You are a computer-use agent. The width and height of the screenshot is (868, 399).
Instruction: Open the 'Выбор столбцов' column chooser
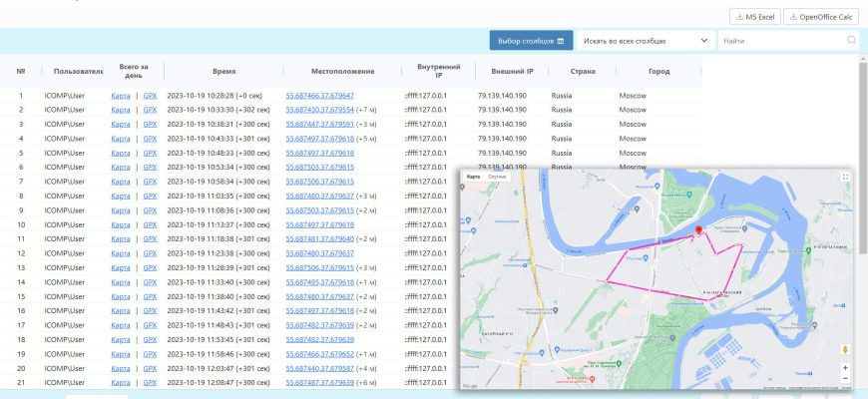(x=531, y=41)
